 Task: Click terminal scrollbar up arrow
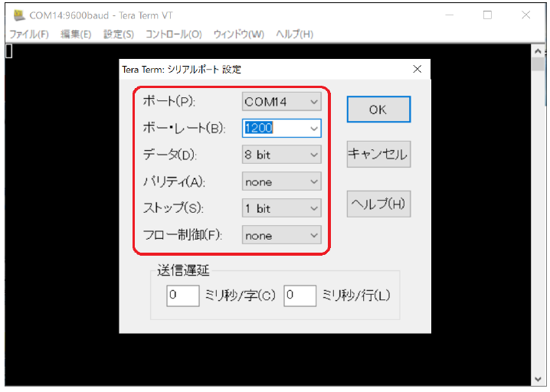[538, 51]
